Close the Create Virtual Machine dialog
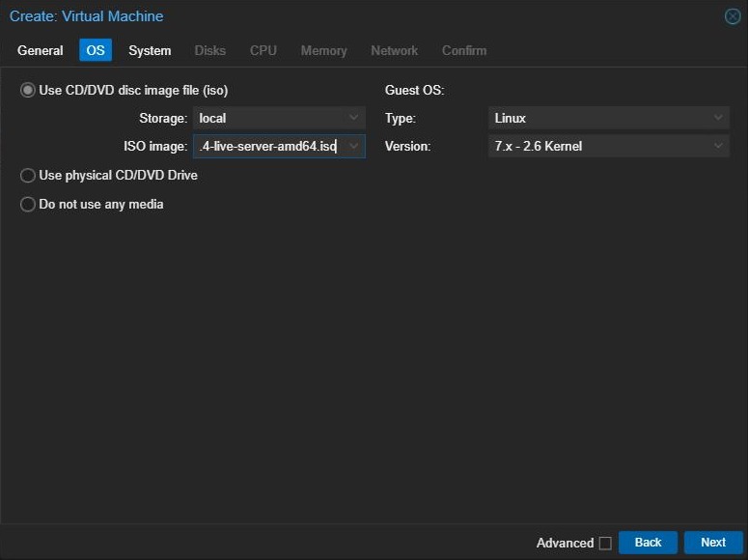Image resolution: width=748 pixels, height=560 pixels. coord(733,16)
